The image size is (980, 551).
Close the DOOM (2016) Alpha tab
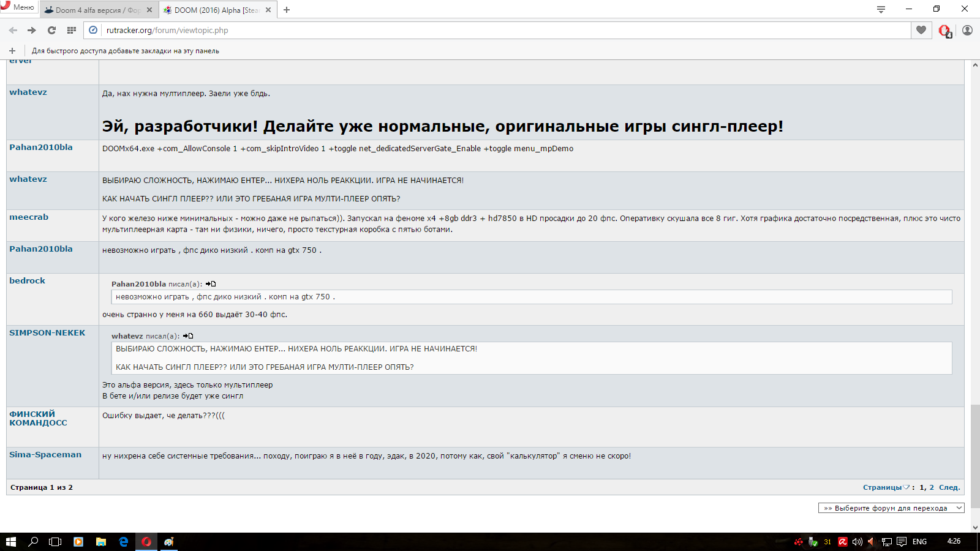[x=268, y=10]
